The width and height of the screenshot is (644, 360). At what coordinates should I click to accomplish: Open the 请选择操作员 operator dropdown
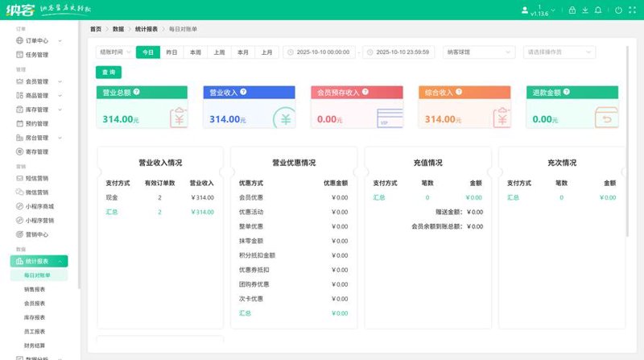click(559, 52)
